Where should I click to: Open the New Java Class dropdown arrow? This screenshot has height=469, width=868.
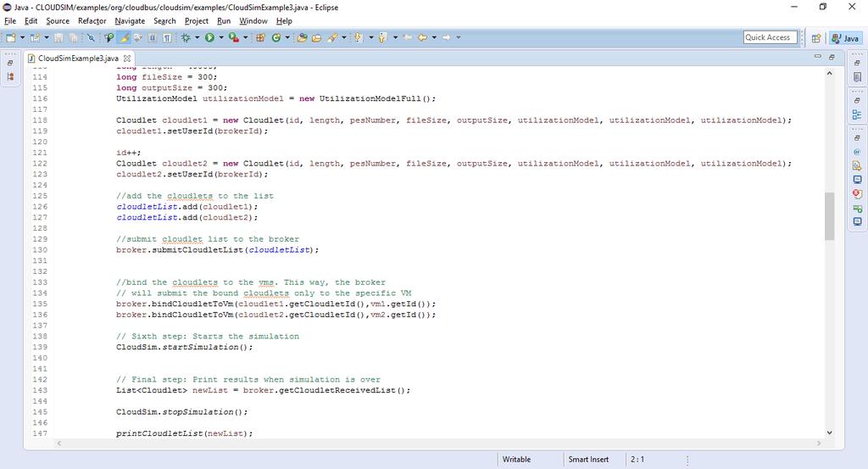click(287, 37)
